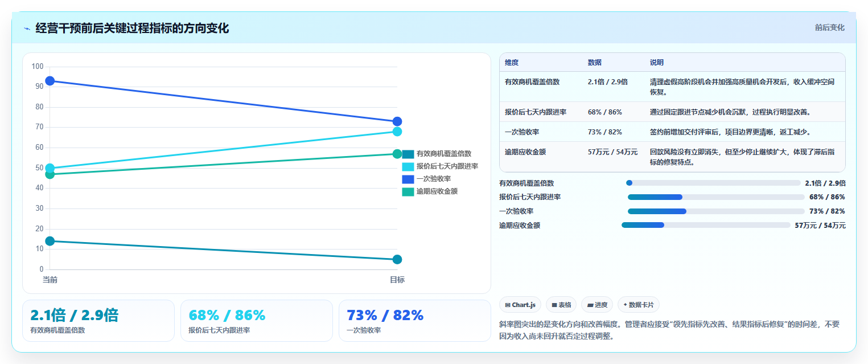Click the explanation starting 回款风险没有立即消失
Image resolution: width=868 pixels, height=364 pixels.
tap(743, 157)
